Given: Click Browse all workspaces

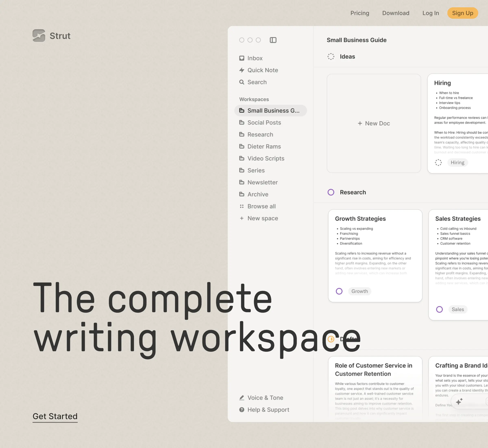Looking at the screenshot, I should point(261,206).
